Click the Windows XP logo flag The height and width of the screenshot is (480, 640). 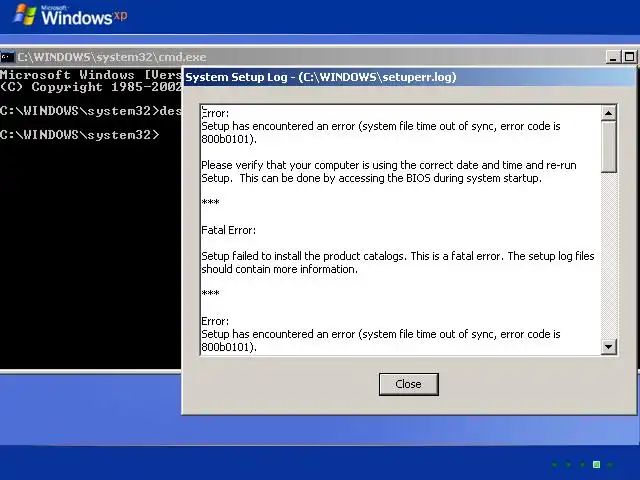click(x=25, y=15)
